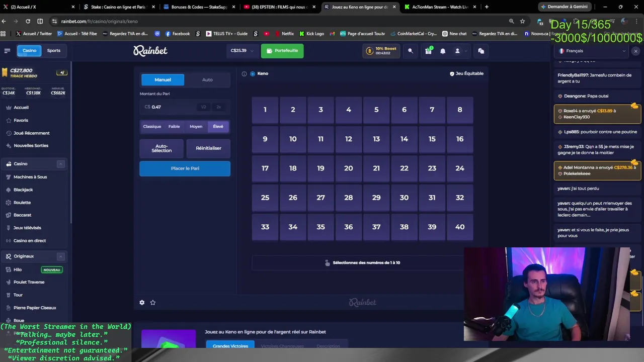Switch to Auto betting mode

point(207,79)
